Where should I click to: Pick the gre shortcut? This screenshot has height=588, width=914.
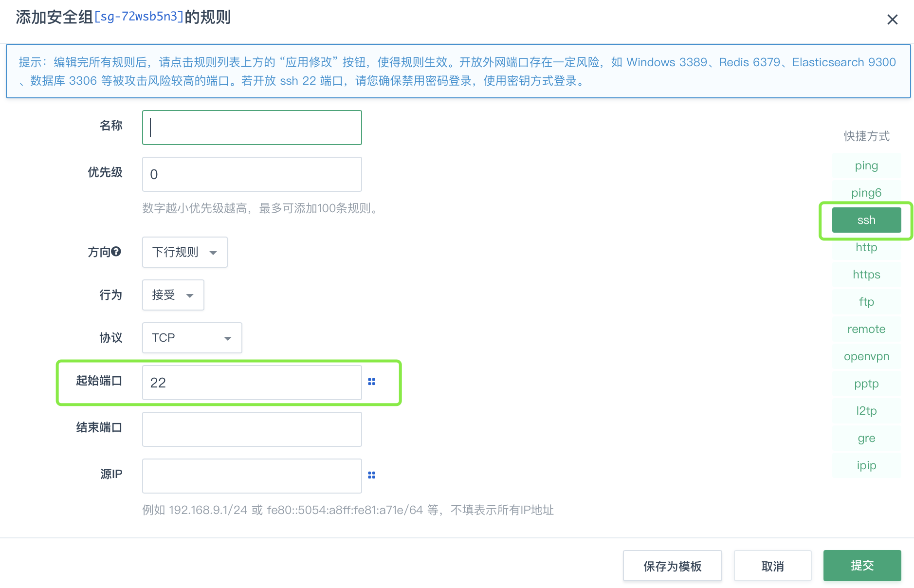[866, 438]
